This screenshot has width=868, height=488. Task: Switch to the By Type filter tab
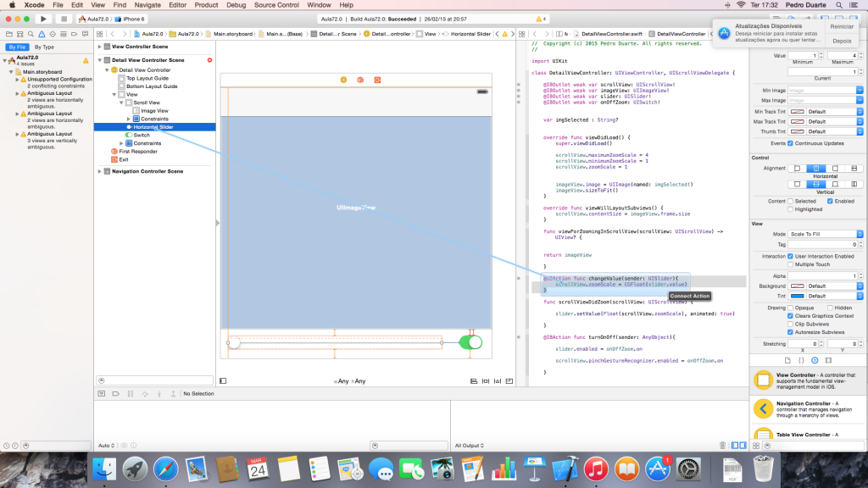point(43,47)
